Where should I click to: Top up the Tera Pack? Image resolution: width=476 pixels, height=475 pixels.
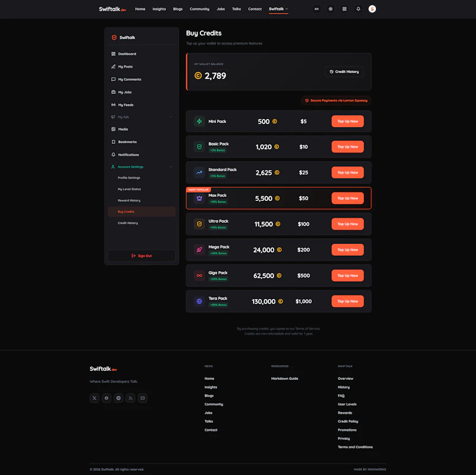tap(347, 301)
